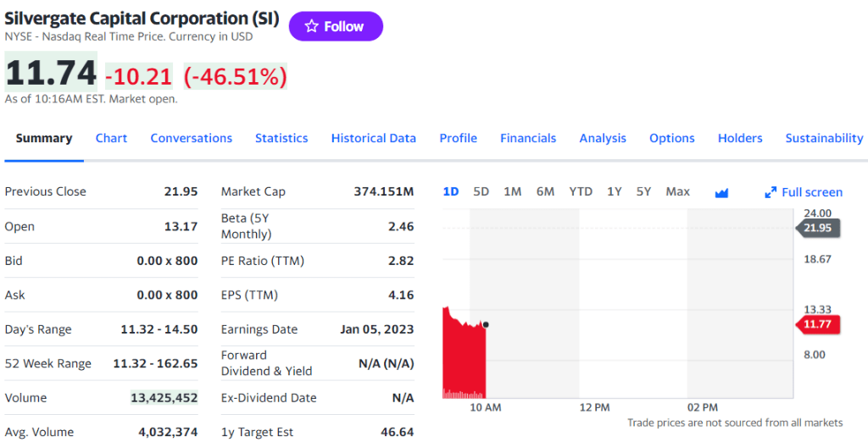Click the 12 PM axis label
Viewport: 868px width, 442px height.
click(x=594, y=407)
